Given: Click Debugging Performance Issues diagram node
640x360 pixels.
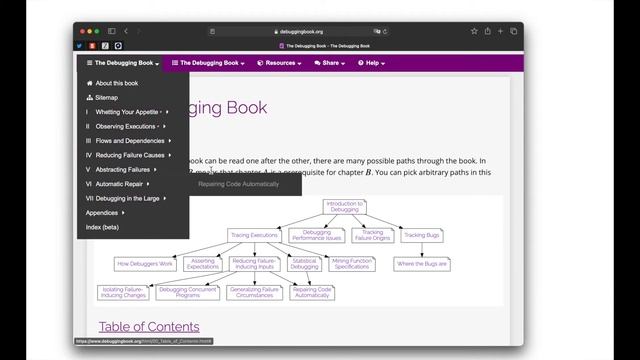Looking at the screenshot, I should click(x=317, y=235).
